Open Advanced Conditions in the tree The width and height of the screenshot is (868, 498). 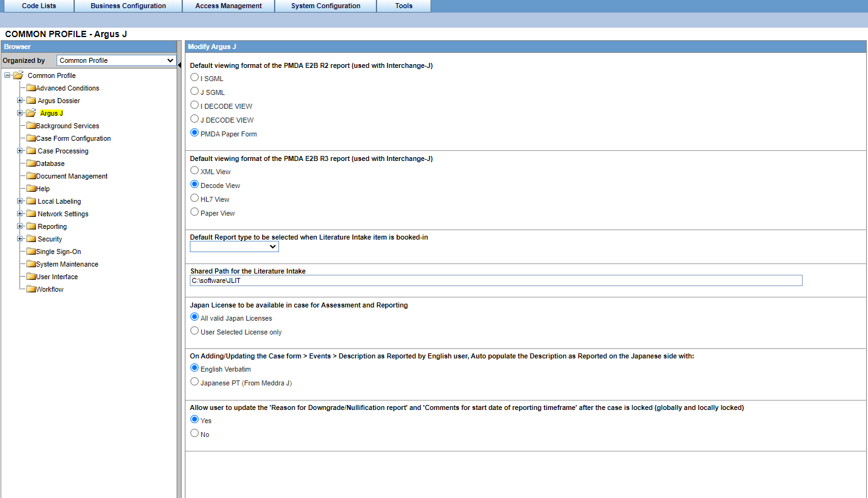67,88
